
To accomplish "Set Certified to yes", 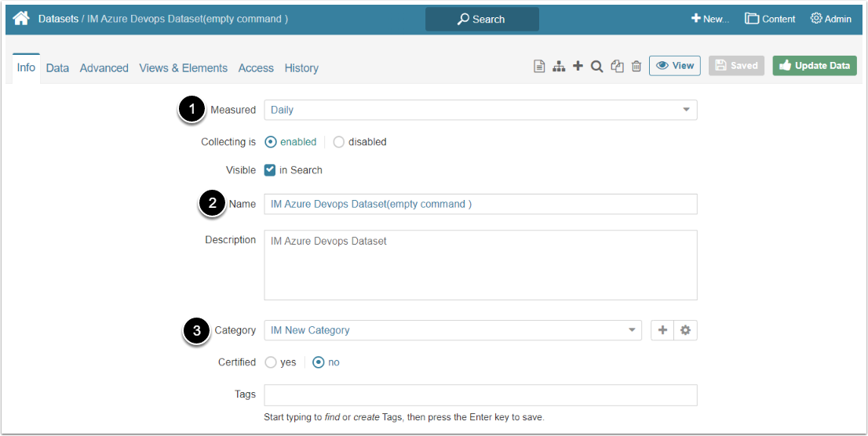I will [271, 362].
